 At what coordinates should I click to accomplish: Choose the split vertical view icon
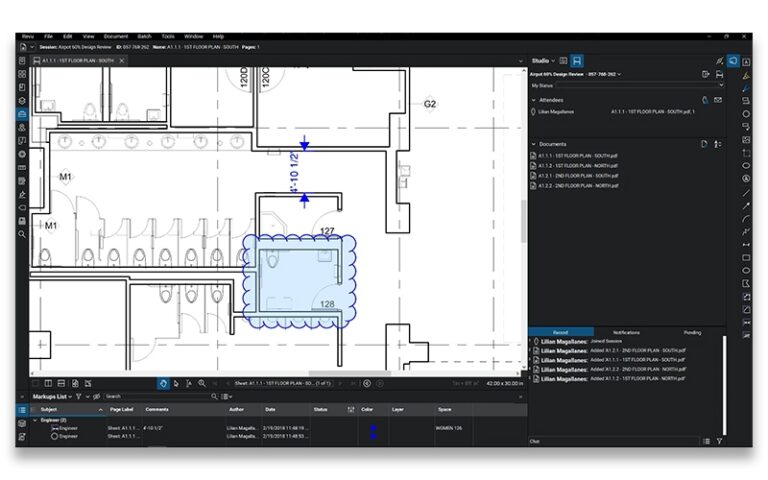(x=48, y=384)
